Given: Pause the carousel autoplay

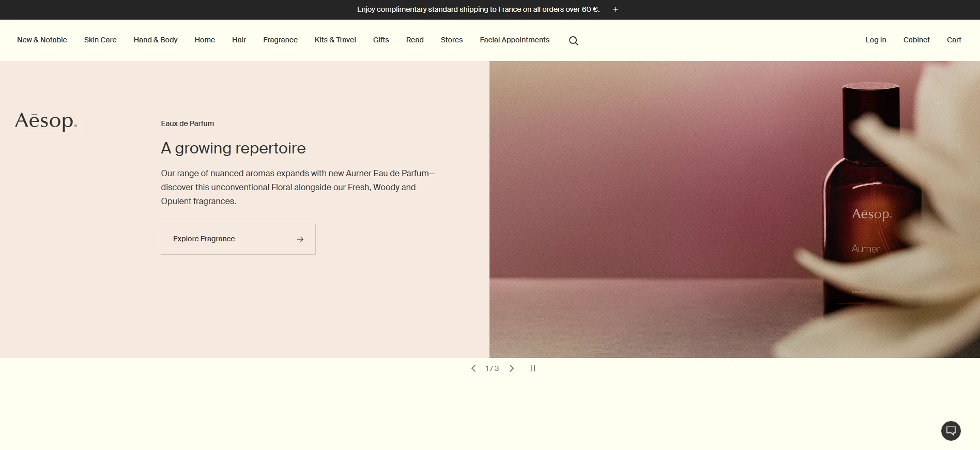Looking at the screenshot, I should click(x=533, y=368).
